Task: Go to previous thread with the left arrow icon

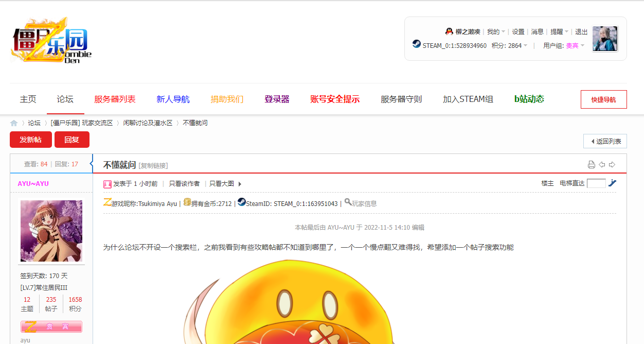Action: [602, 165]
